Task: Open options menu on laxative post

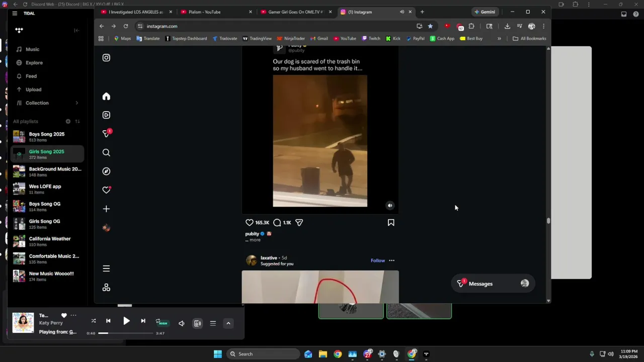Action: pyautogui.click(x=391, y=260)
